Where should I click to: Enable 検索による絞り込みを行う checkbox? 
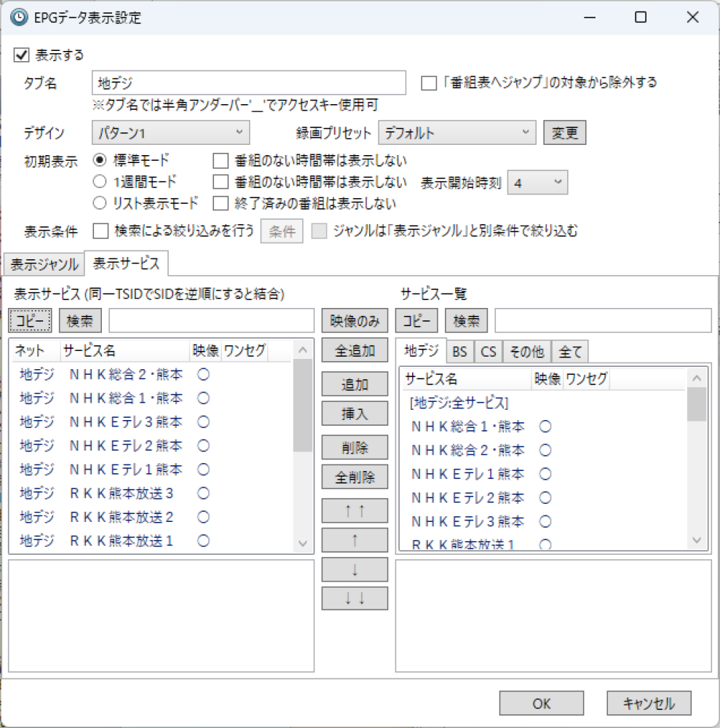[x=100, y=231]
